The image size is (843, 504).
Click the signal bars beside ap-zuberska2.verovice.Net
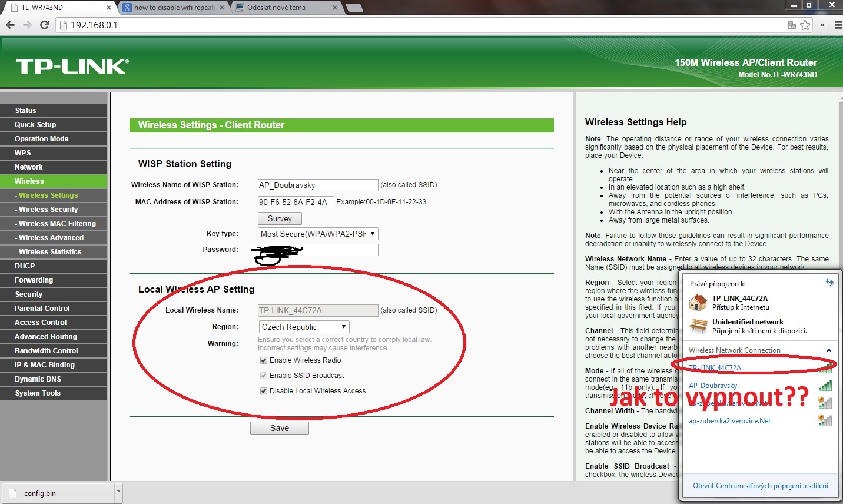coord(825,420)
